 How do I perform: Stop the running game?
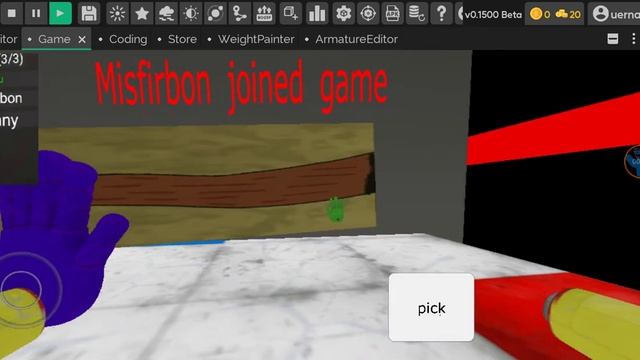click(12, 13)
